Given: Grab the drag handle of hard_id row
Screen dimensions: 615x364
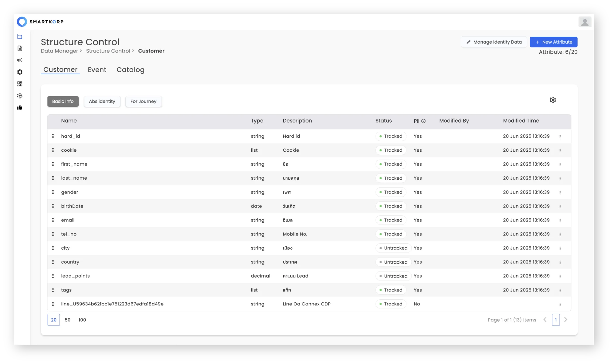Looking at the screenshot, I should pyautogui.click(x=53, y=136).
